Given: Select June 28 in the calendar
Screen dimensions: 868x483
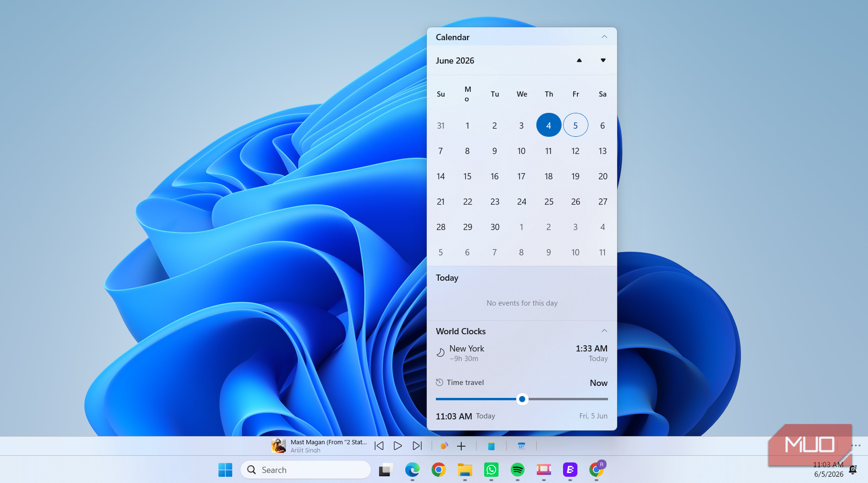Looking at the screenshot, I should pyautogui.click(x=441, y=227).
